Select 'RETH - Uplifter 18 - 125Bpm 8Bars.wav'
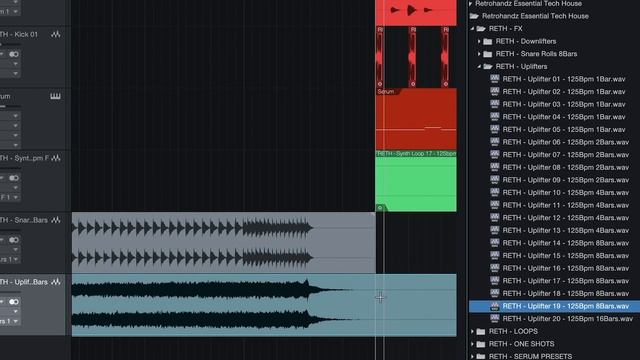The height and width of the screenshot is (360, 640). [x=566, y=293]
